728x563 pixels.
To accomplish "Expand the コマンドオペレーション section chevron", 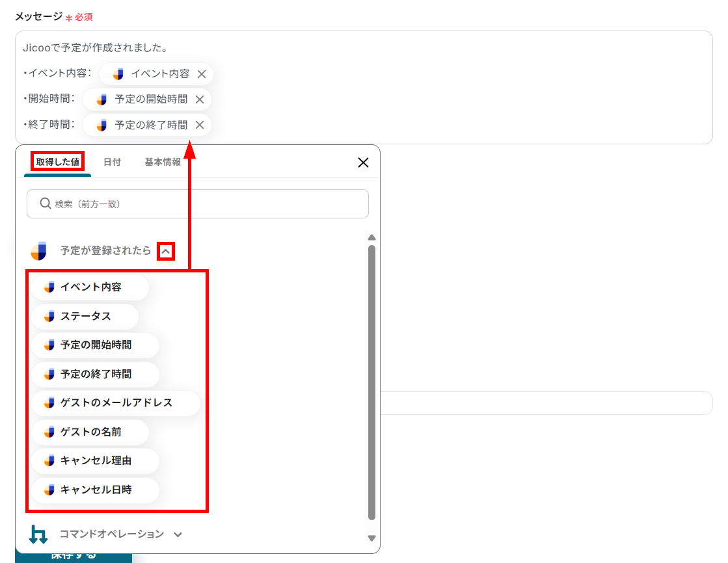I will (x=178, y=534).
